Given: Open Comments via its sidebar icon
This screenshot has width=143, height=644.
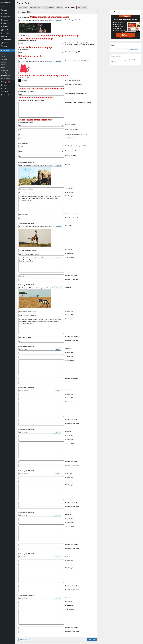Looking at the screenshot, I should (2, 17).
